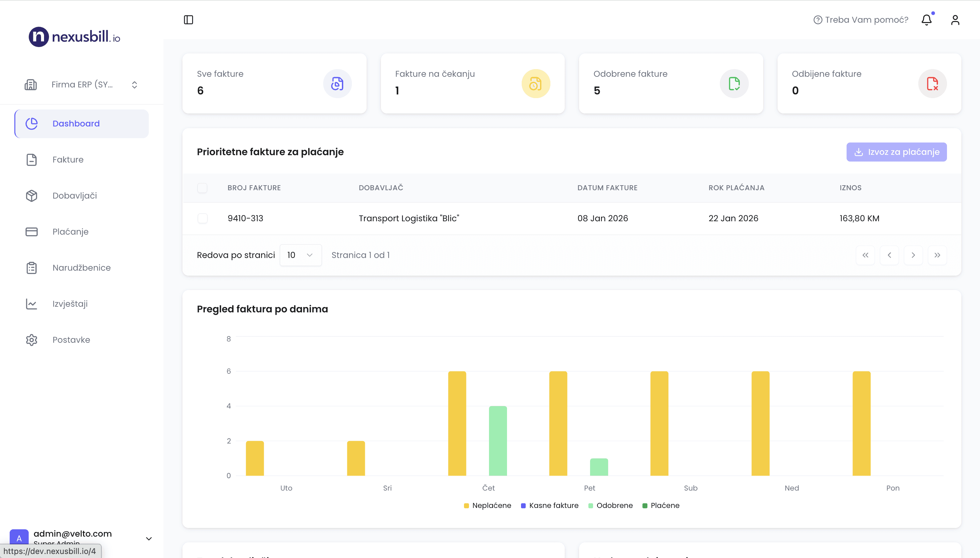Image resolution: width=980 pixels, height=558 pixels.
Task: Open rows per page dropdown
Action: (300, 255)
